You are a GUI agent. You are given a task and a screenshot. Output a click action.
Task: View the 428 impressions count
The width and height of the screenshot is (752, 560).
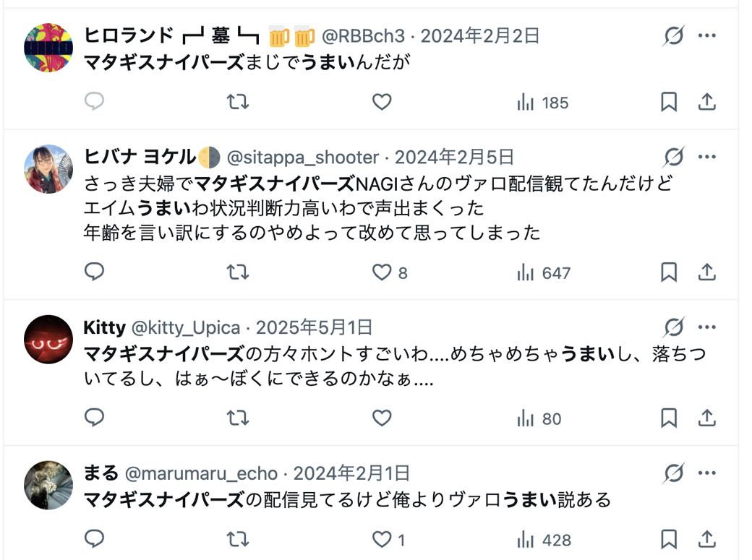pos(539,538)
